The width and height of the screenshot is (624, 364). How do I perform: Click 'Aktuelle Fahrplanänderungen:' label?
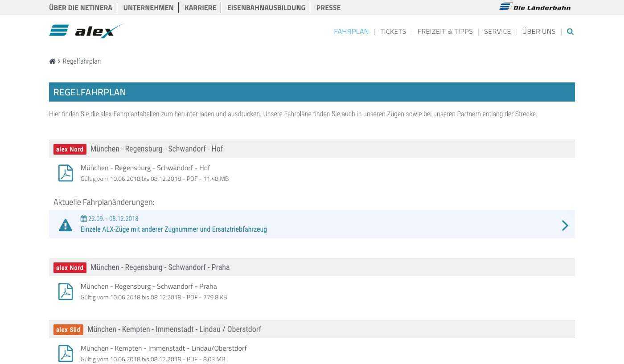(104, 202)
